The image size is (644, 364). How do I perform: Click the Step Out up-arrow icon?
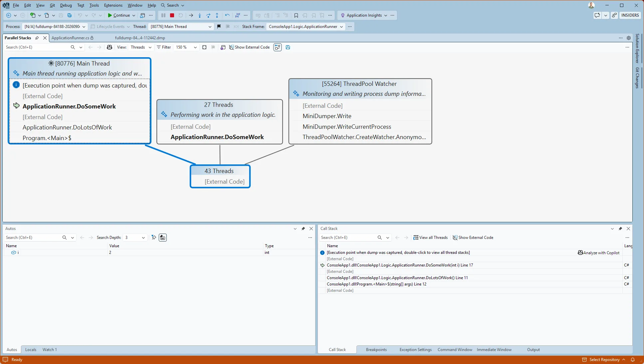[x=217, y=15]
